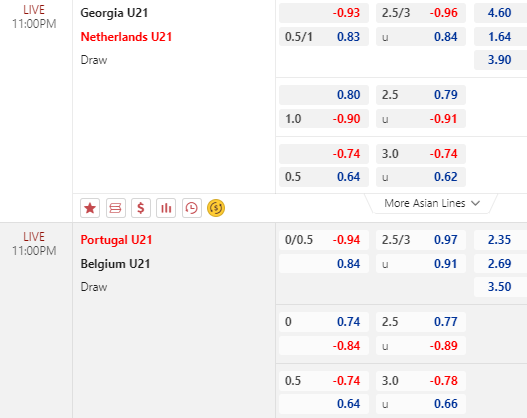
Task: Select Portugal match draw odds 3.50
Action: (500, 287)
